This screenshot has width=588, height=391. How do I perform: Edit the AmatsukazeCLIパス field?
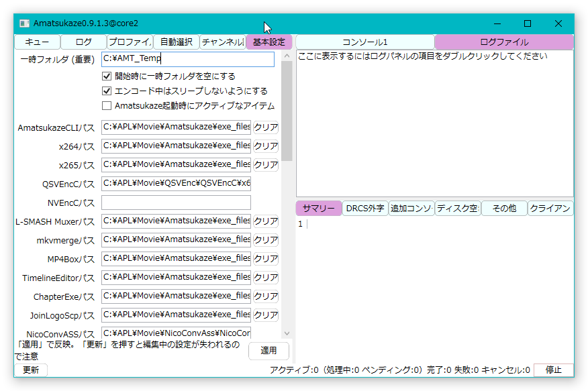click(176, 127)
